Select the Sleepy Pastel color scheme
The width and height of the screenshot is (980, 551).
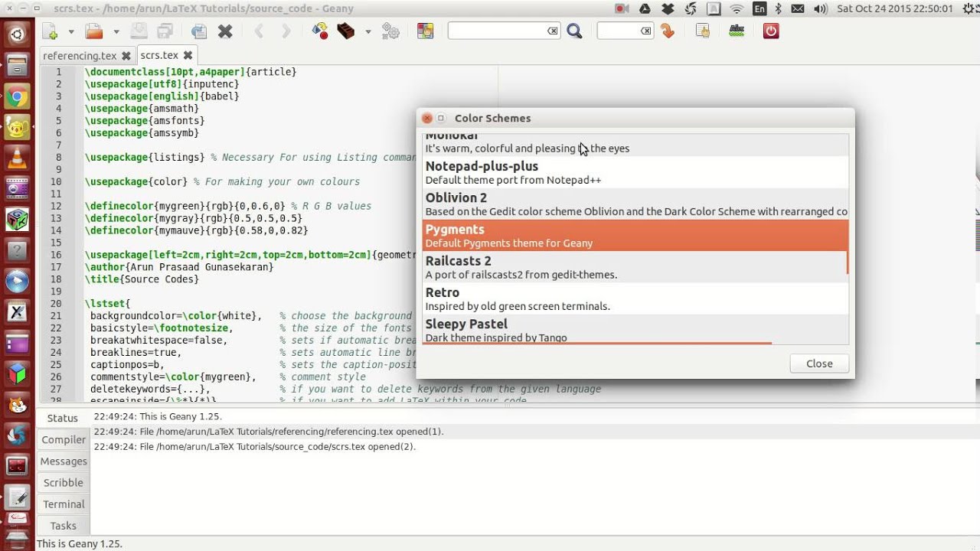[635, 329]
